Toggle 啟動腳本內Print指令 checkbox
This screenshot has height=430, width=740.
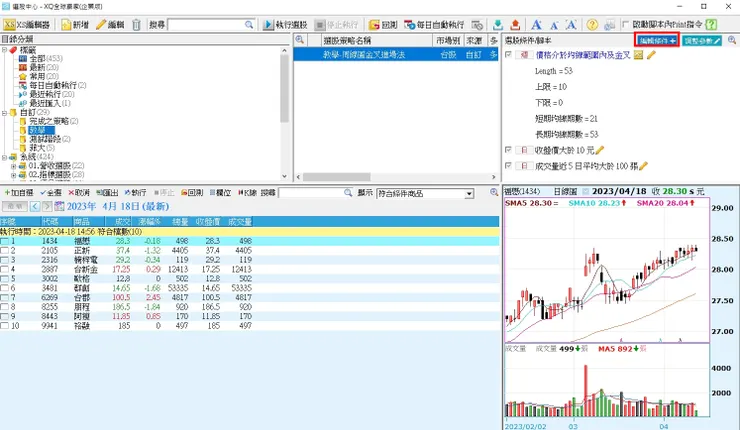(626, 24)
